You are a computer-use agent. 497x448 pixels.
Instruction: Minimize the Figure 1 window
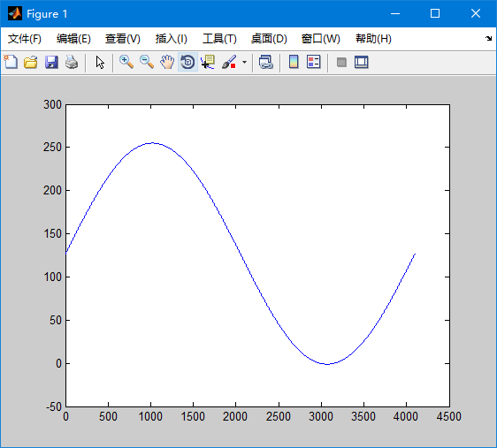click(x=395, y=13)
